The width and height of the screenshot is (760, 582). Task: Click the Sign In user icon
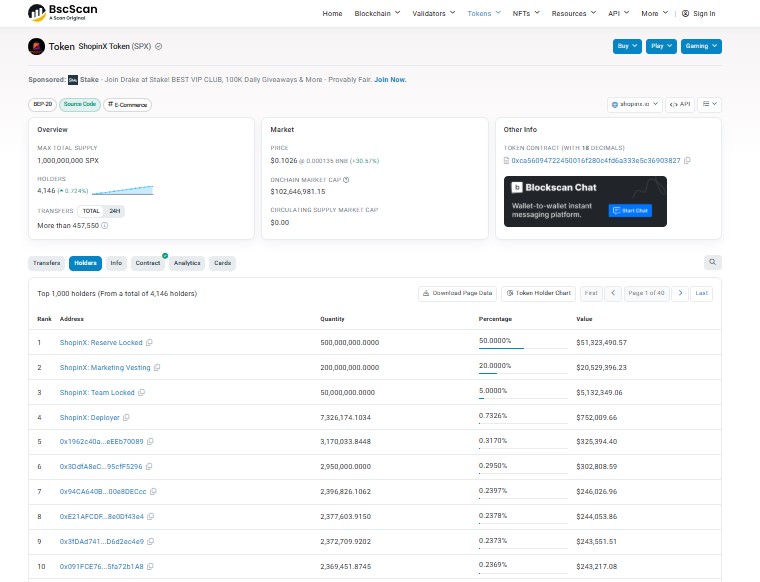click(685, 14)
